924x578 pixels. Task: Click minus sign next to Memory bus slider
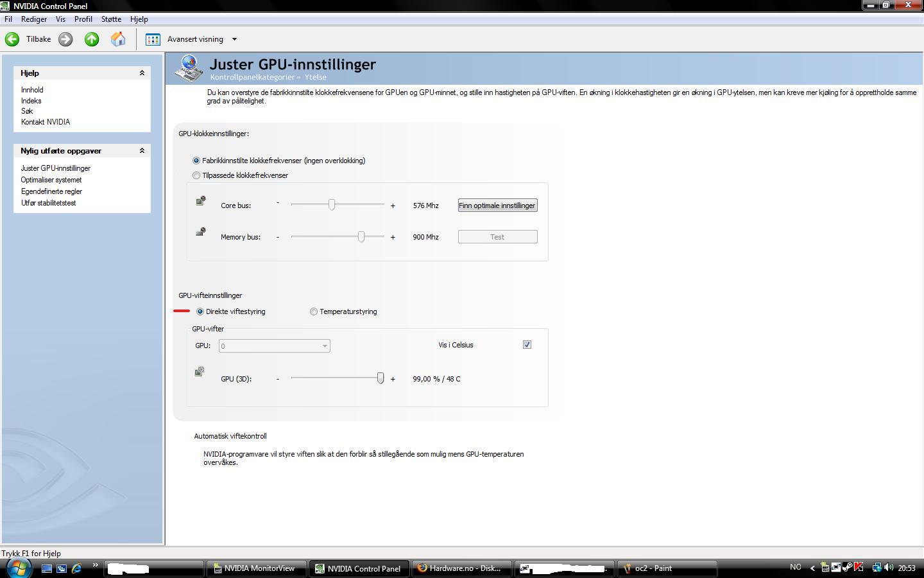tap(278, 237)
